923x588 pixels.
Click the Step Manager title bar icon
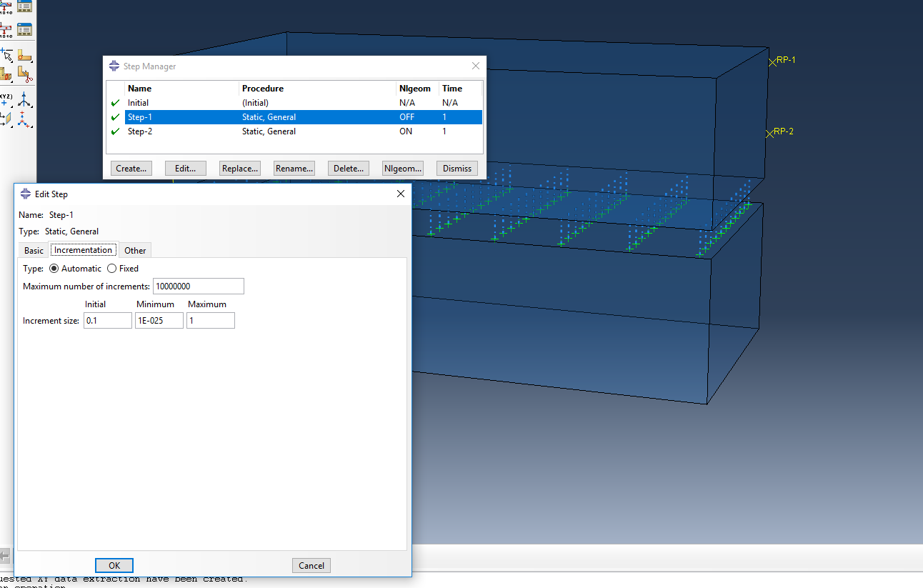[114, 66]
